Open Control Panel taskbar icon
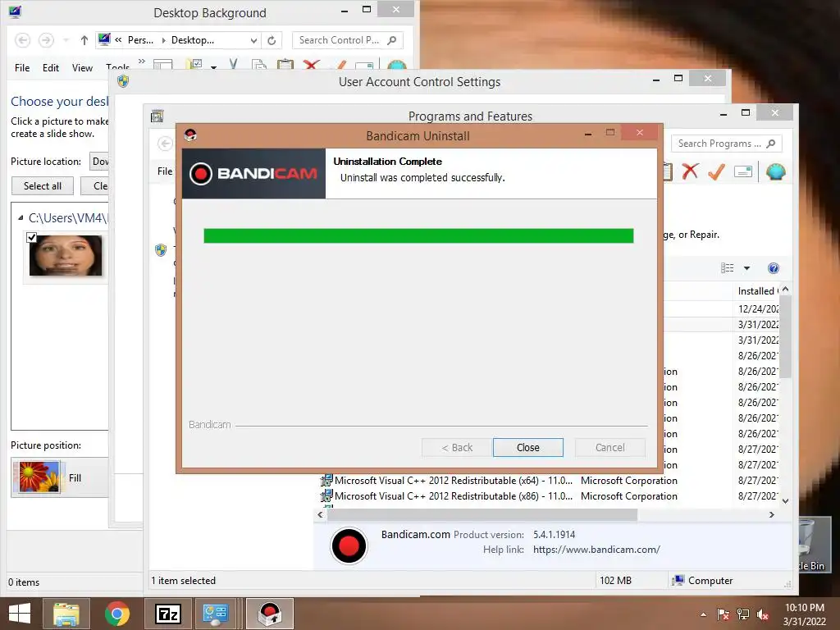The width and height of the screenshot is (840, 630). (216, 614)
